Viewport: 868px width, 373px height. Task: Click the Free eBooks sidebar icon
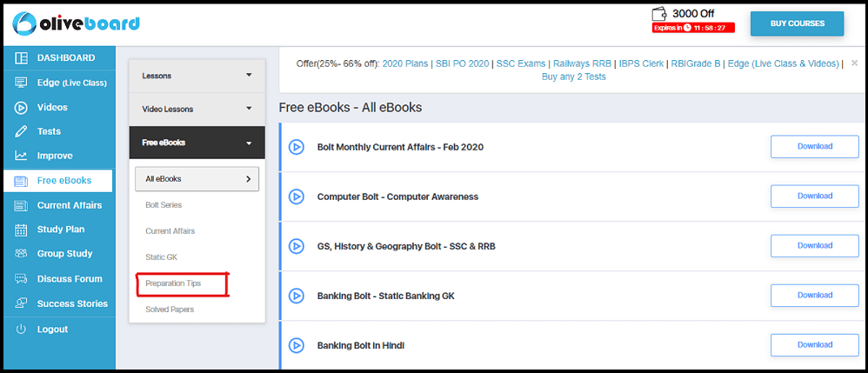[21, 180]
